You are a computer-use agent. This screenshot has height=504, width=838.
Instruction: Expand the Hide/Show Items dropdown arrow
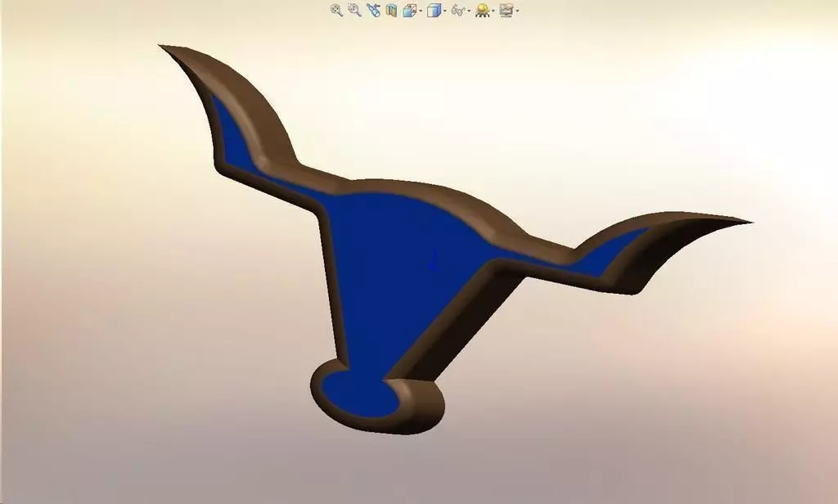tap(469, 11)
